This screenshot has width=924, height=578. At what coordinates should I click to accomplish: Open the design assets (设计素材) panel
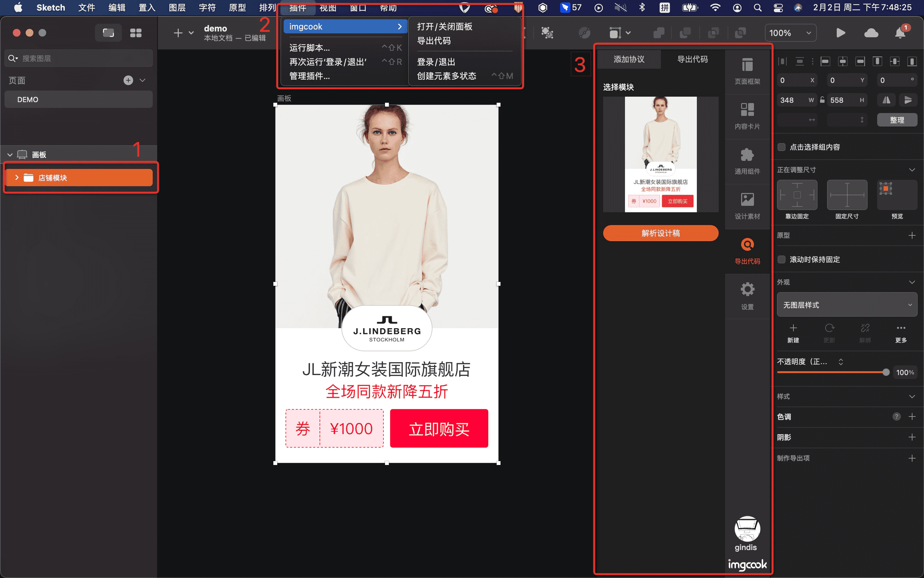[x=747, y=206]
